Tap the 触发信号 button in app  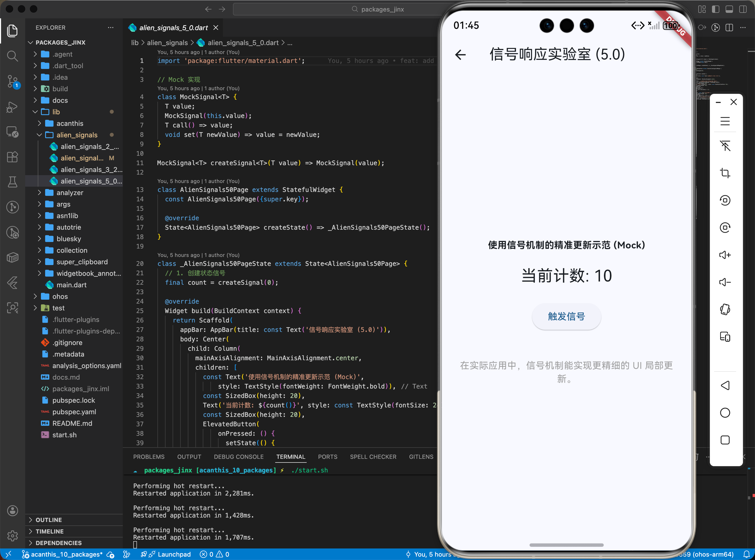(x=566, y=316)
